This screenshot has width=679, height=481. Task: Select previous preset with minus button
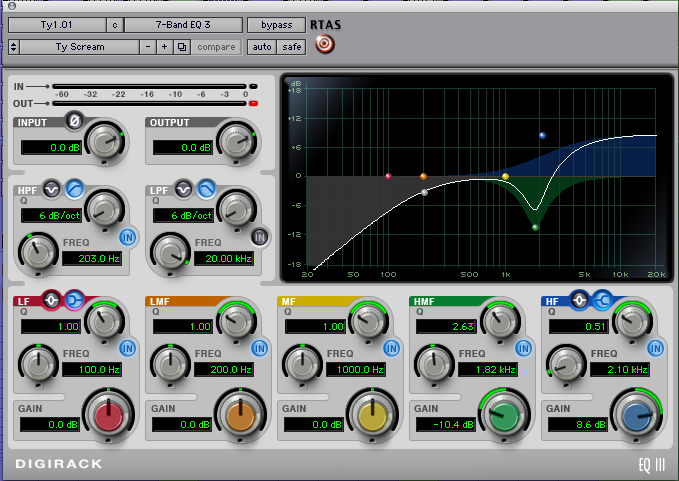point(148,47)
